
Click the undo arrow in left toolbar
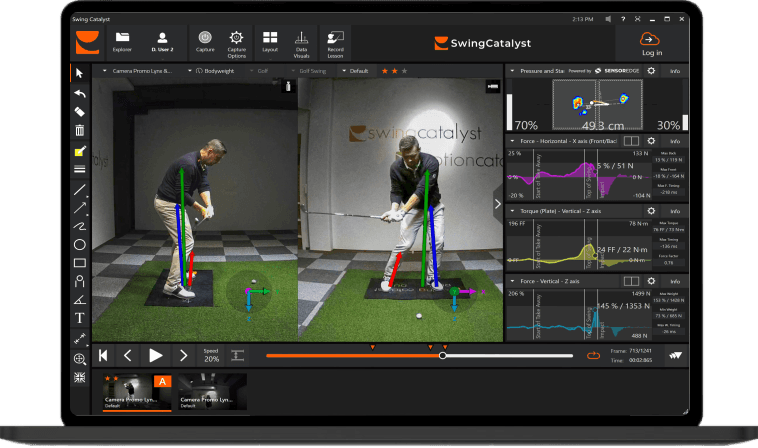pos(79,93)
